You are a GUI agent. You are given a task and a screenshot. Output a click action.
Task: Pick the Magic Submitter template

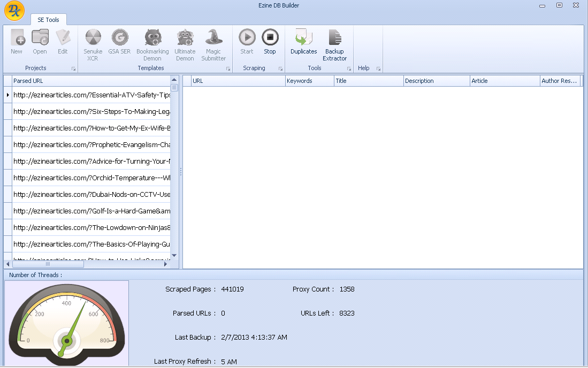(x=213, y=45)
